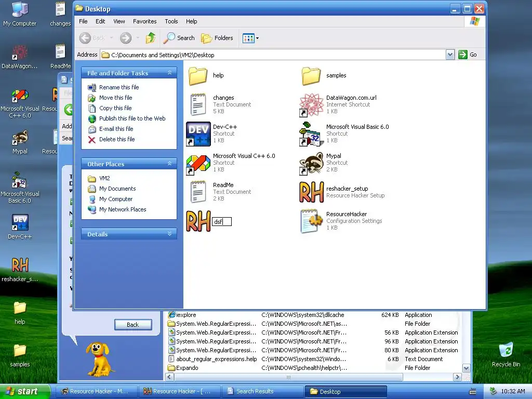Select Microsoft Visual C++ 6.0 shortcut in file list
532x399 pixels.
[198, 163]
